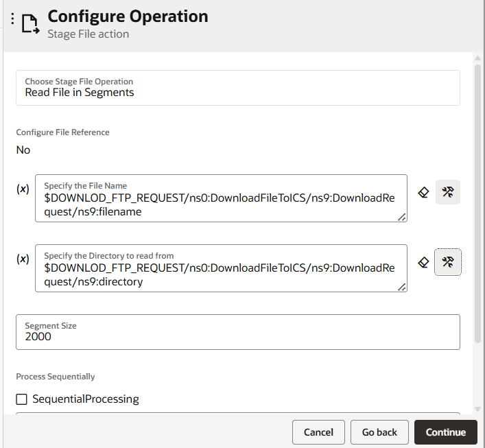Enable the SequentialProcessing checkbox
The height and width of the screenshot is (448, 485).
tap(22, 399)
